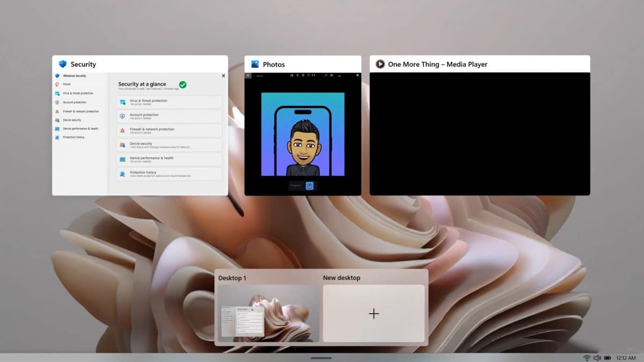Open Protection history from the sidebar
The width and height of the screenshot is (644, 362).
[73, 137]
